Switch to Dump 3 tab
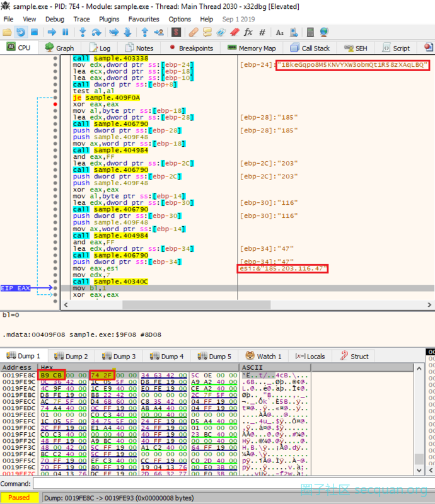This screenshot has width=435, height=504. coord(119,356)
